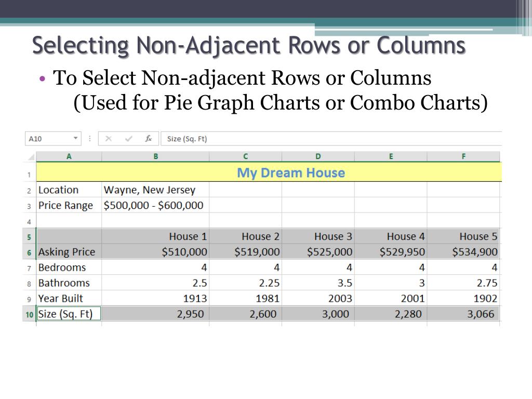
Task: Select the row 5 header
Action: 30,237
